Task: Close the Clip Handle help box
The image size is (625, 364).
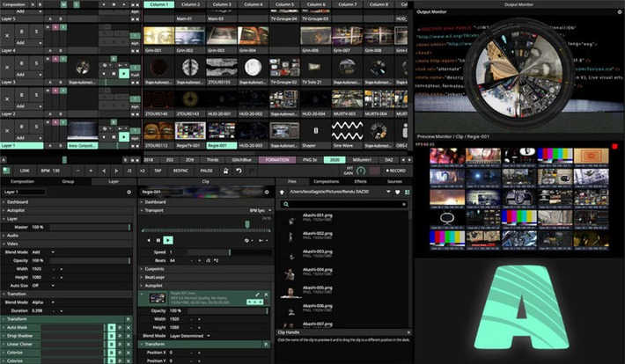Action: point(408,332)
